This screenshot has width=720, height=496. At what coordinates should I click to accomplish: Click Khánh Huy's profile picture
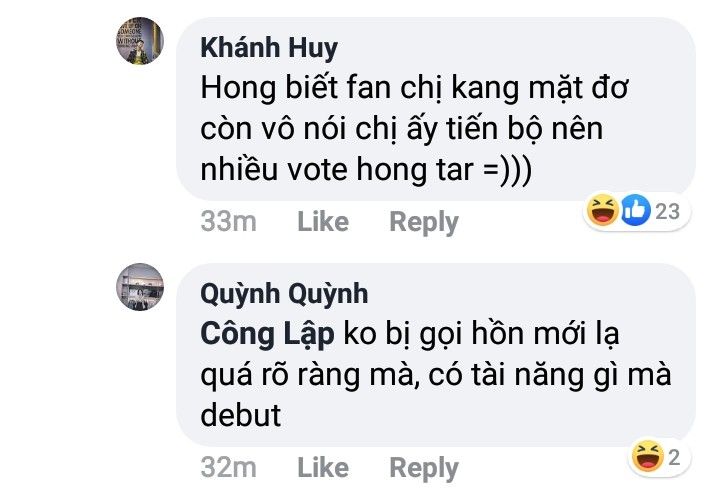tap(139, 41)
